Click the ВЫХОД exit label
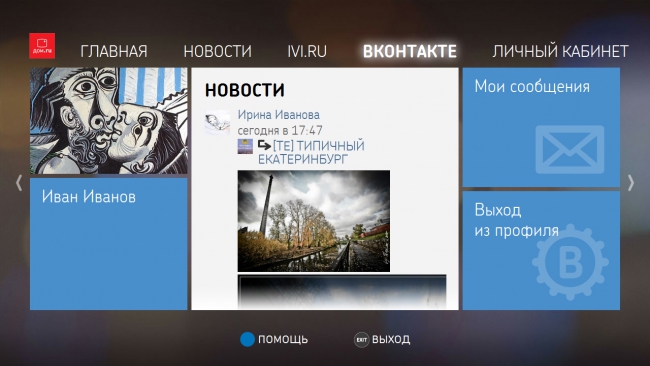The width and height of the screenshot is (650, 366). 391,339
